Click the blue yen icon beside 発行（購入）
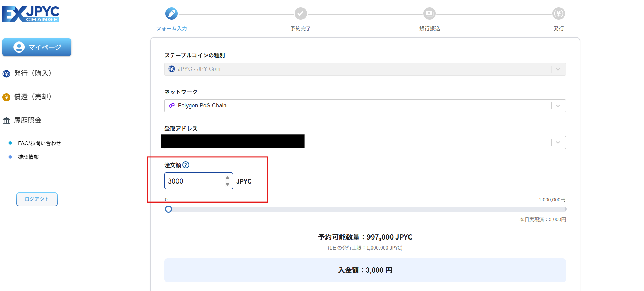Screen dimensions: 644x291 [6, 74]
